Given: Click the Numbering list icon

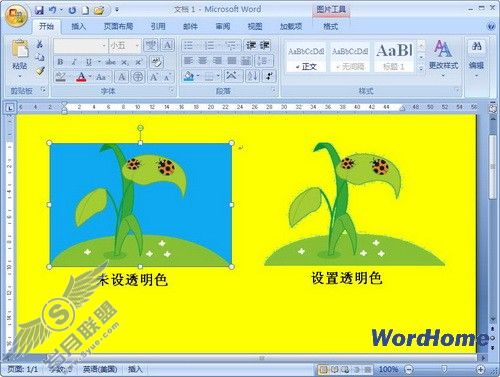Looking at the screenshot, I should pos(210,45).
